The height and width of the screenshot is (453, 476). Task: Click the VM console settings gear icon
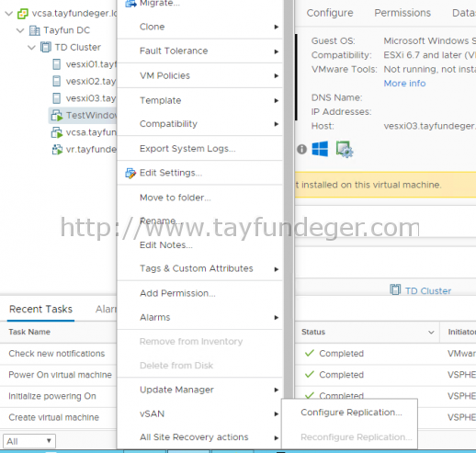pos(345,149)
